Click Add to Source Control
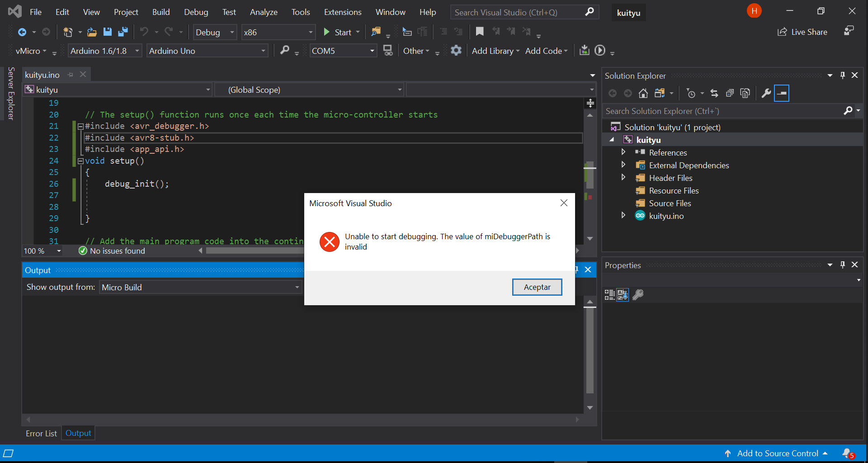 click(777, 453)
